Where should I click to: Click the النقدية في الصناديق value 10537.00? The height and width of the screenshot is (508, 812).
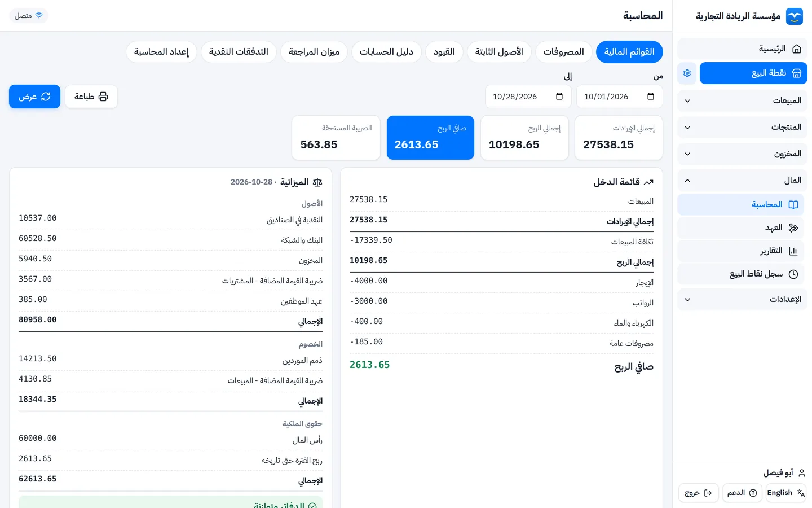[x=38, y=218]
